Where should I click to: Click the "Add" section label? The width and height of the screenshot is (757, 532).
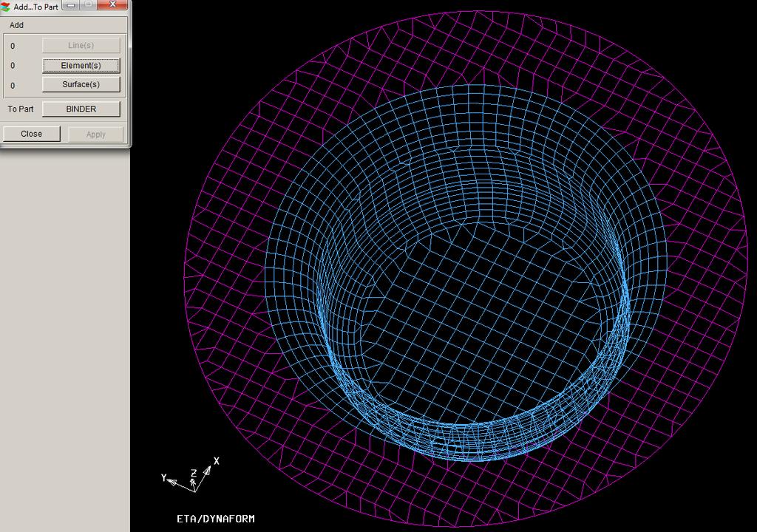(x=16, y=25)
